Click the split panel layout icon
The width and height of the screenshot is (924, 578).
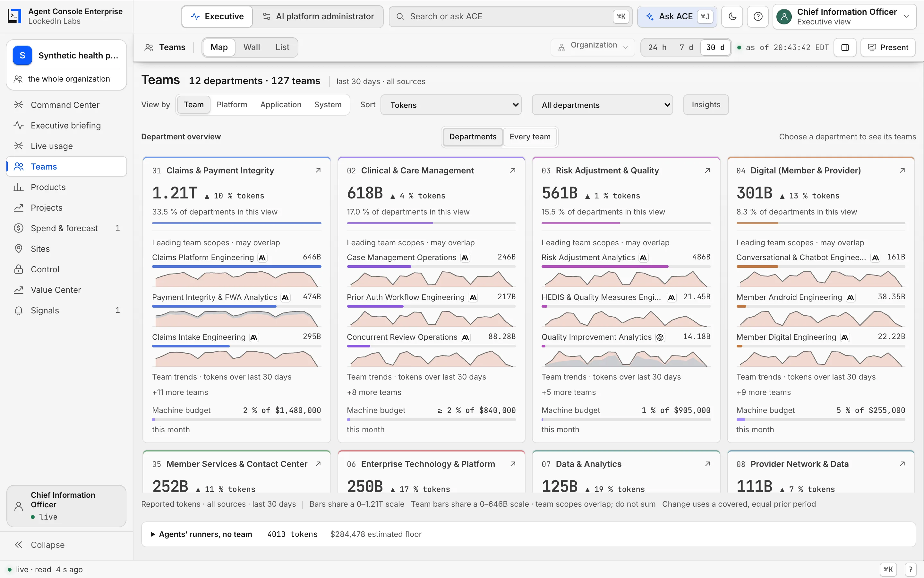click(x=845, y=48)
